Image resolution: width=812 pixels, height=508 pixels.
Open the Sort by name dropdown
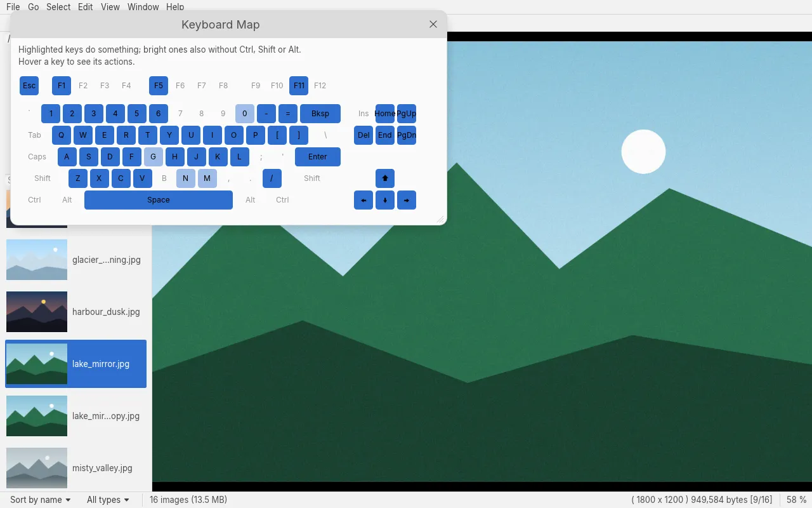point(40,500)
